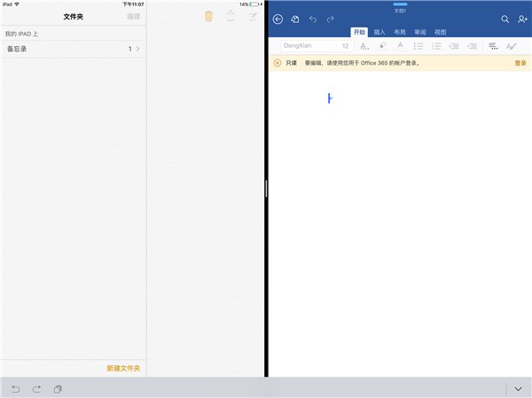532x398 pixels.
Task: Tap paste clipboard icon on shortcut bar
Action: (58, 389)
